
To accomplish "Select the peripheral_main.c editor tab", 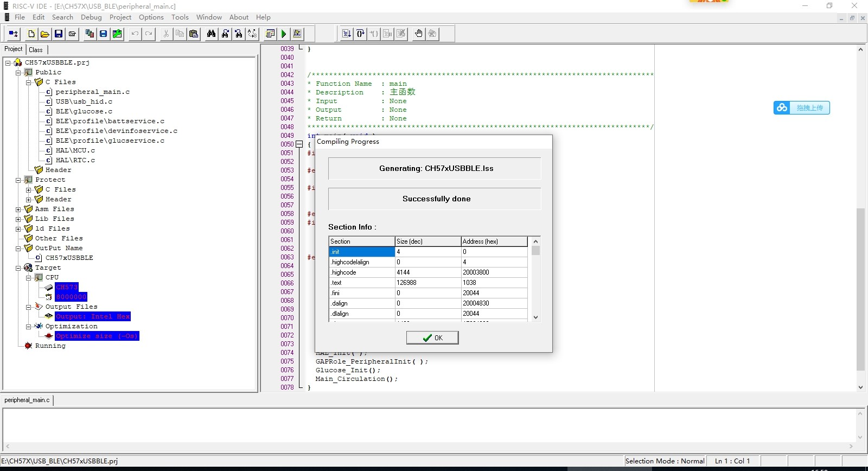I will click(x=27, y=400).
